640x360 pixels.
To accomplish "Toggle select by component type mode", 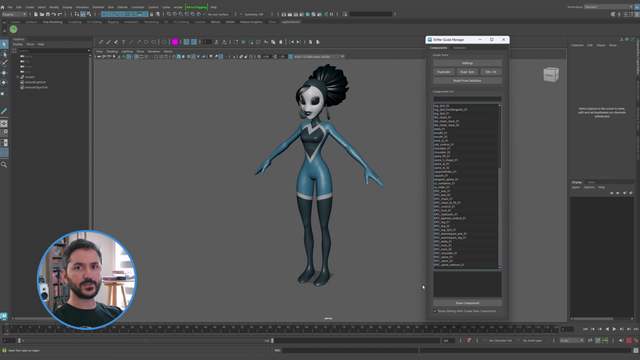I will tap(89, 14).
